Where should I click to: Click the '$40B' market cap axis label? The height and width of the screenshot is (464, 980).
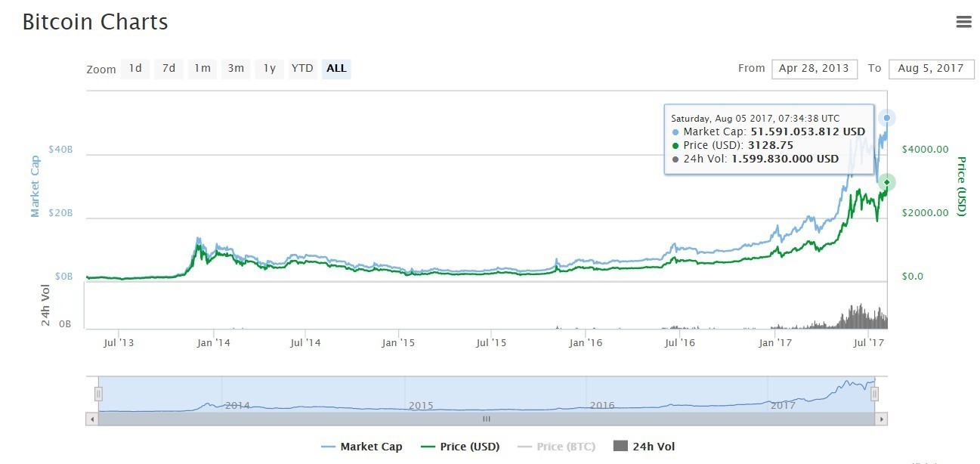coord(60,149)
